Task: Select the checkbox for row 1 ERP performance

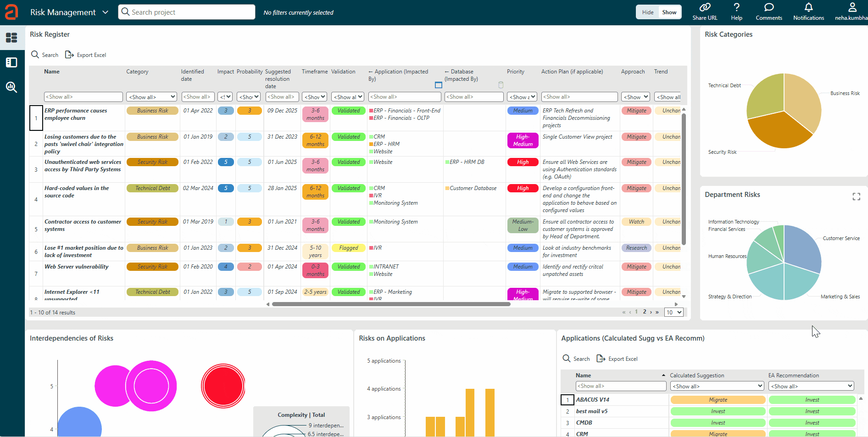Action: point(36,118)
